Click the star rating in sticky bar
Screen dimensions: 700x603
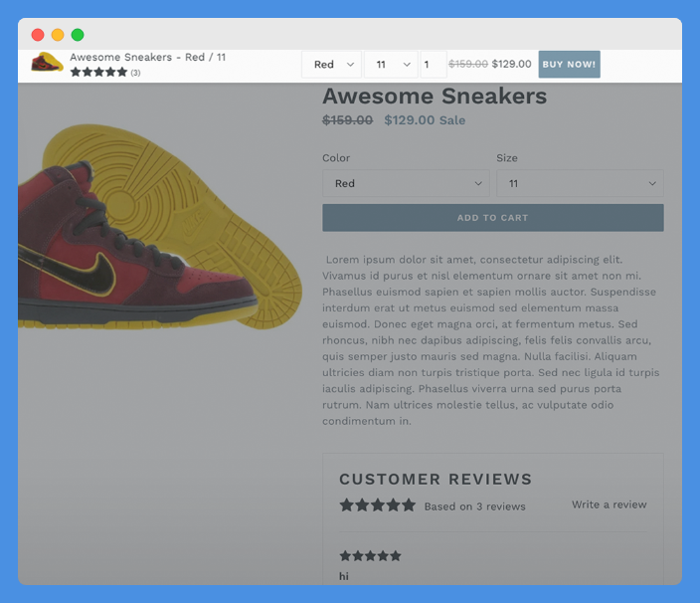[x=98, y=72]
